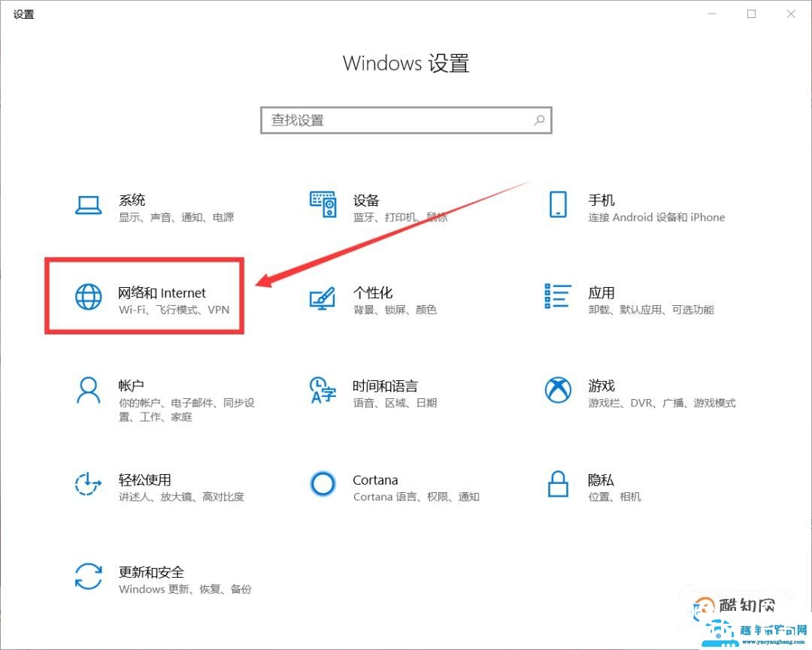Click the Time and Language icon
812x650 pixels.
coord(323,390)
